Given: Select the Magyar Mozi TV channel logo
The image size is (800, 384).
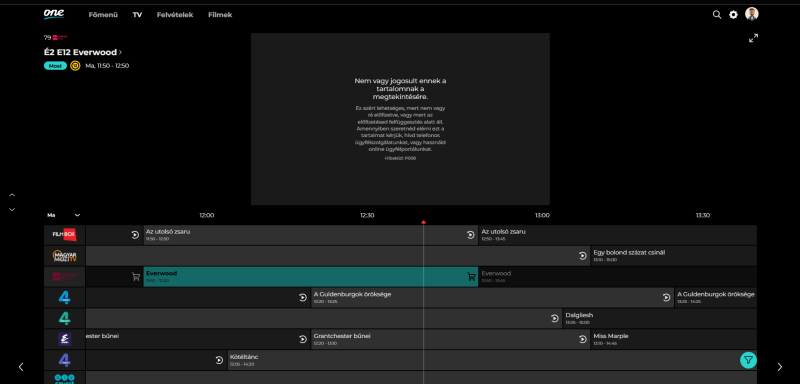Looking at the screenshot, I should 64,256.
